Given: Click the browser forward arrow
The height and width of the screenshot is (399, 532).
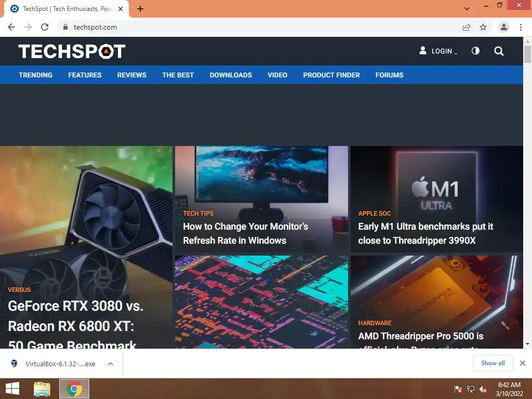Looking at the screenshot, I should click(28, 27).
